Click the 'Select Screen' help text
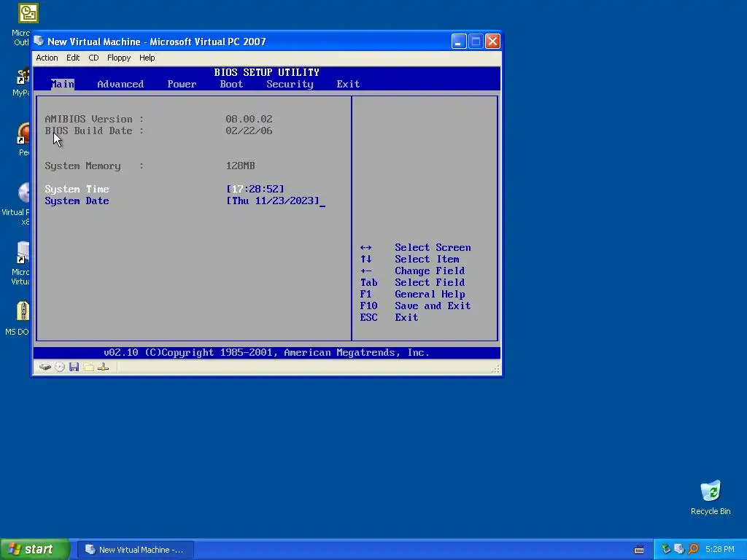This screenshot has width=747, height=560. click(432, 248)
